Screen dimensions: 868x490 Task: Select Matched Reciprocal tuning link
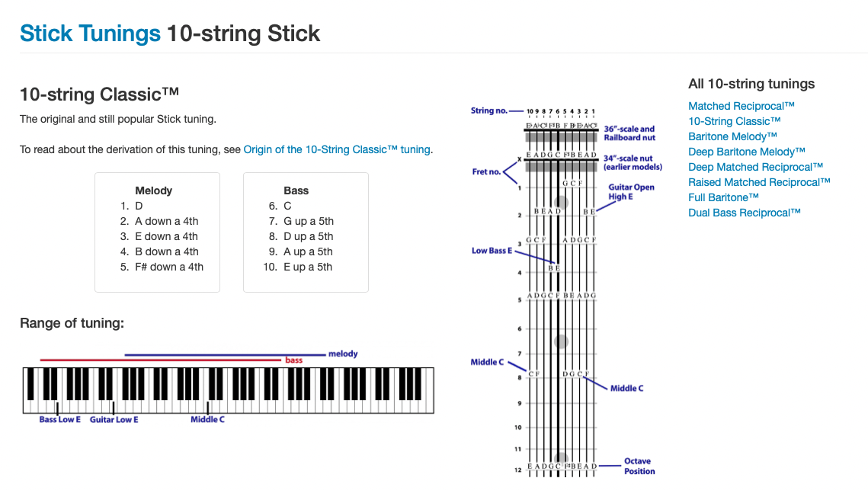tap(741, 106)
